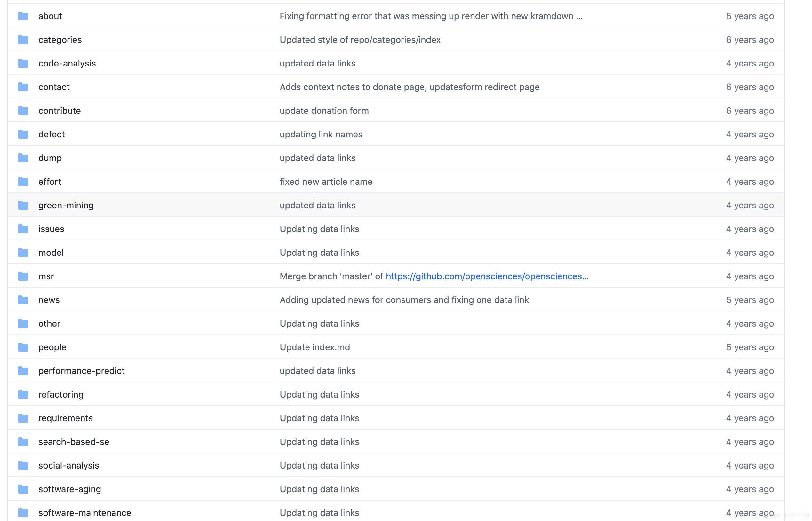Open the performance-predict folder

(x=81, y=371)
